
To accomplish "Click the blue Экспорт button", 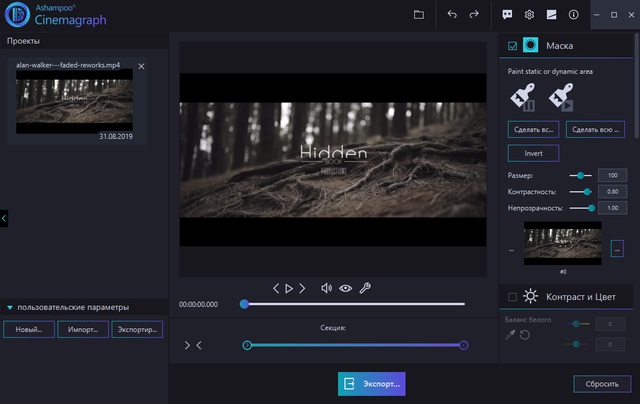I will 372,383.
